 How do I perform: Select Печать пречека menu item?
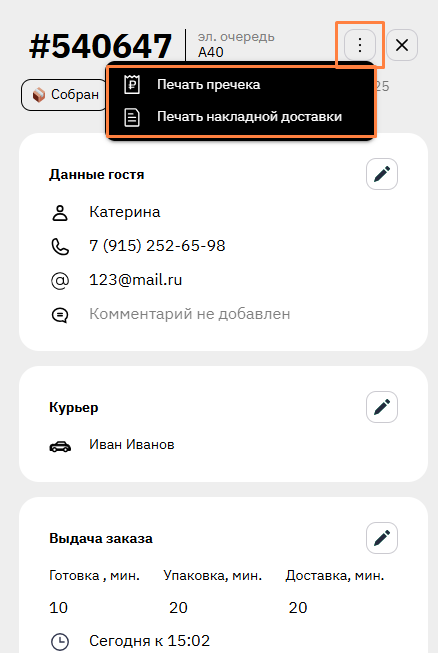click(241, 85)
